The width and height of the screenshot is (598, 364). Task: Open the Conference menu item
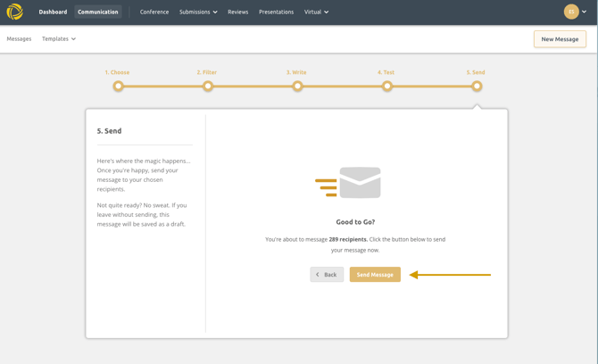[154, 12]
